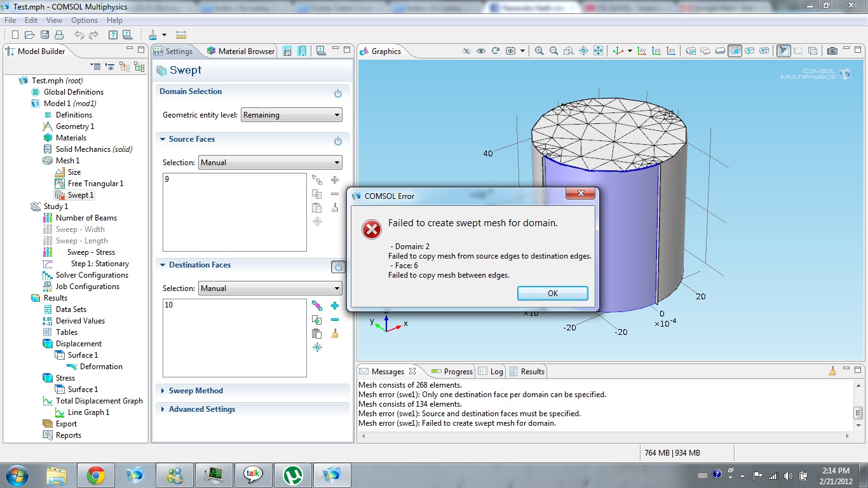The image size is (868, 488).
Task: Select Free Triangular 1 in the model tree
Action: [x=95, y=184]
